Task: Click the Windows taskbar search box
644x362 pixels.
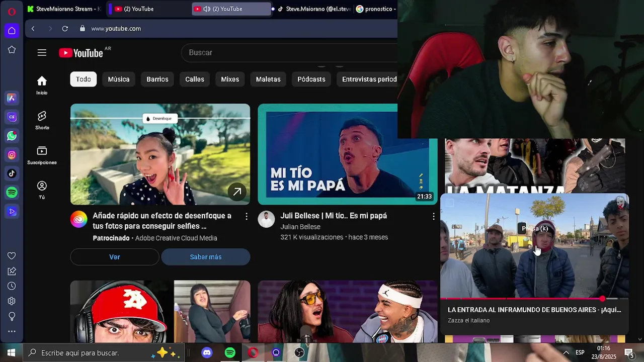Action: 103,353
